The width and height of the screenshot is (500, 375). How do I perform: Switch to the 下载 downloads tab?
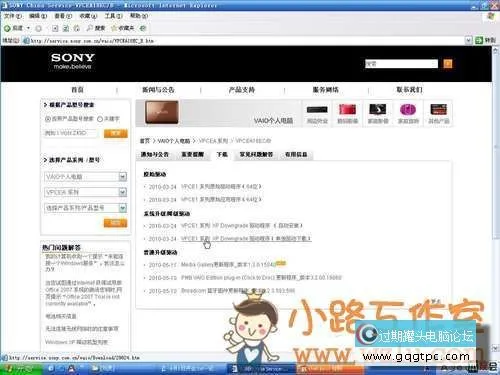pyautogui.click(x=222, y=154)
